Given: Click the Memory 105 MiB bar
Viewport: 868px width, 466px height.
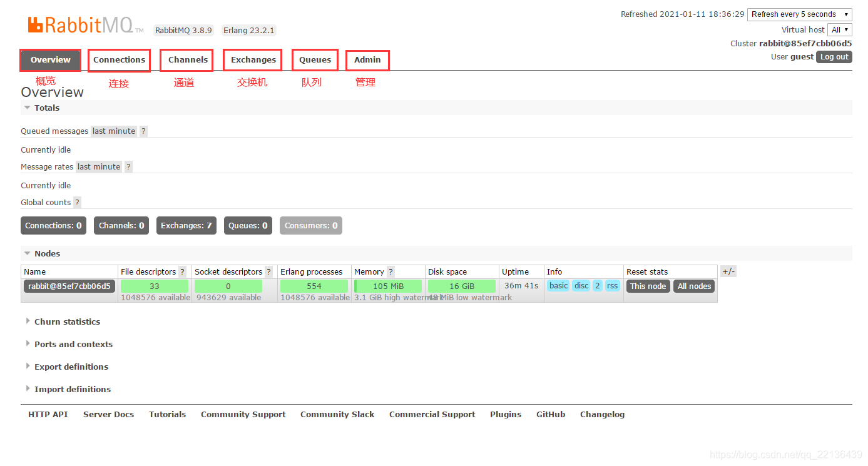Looking at the screenshot, I should [388, 286].
